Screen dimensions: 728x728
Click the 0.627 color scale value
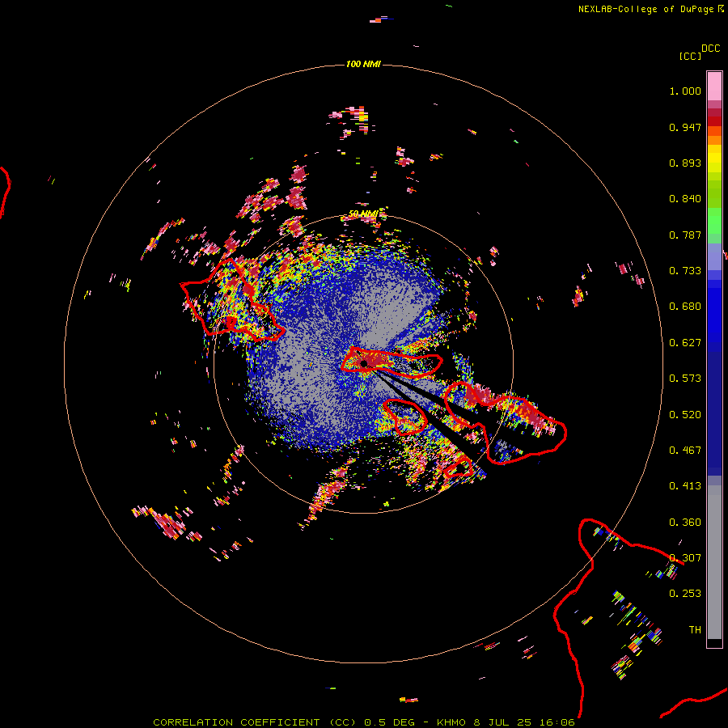pyautogui.click(x=685, y=343)
